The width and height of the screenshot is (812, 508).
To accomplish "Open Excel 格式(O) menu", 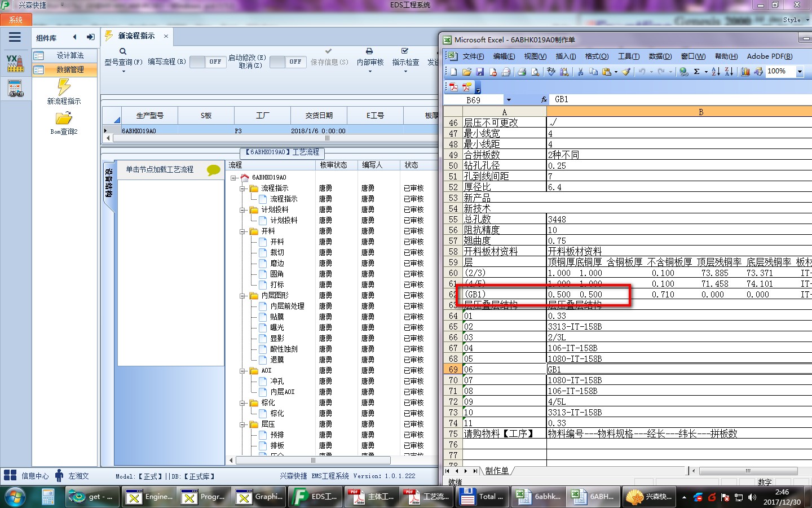I will click(x=597, y=56).
